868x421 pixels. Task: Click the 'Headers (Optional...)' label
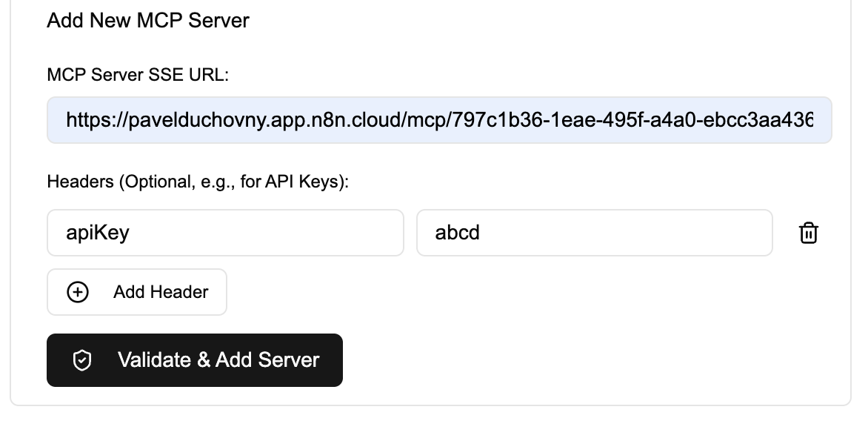click(x=198, y=182)
